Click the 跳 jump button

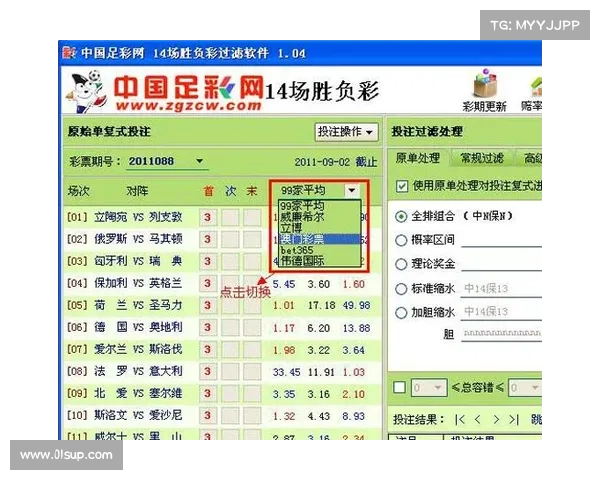click(536, 420)
